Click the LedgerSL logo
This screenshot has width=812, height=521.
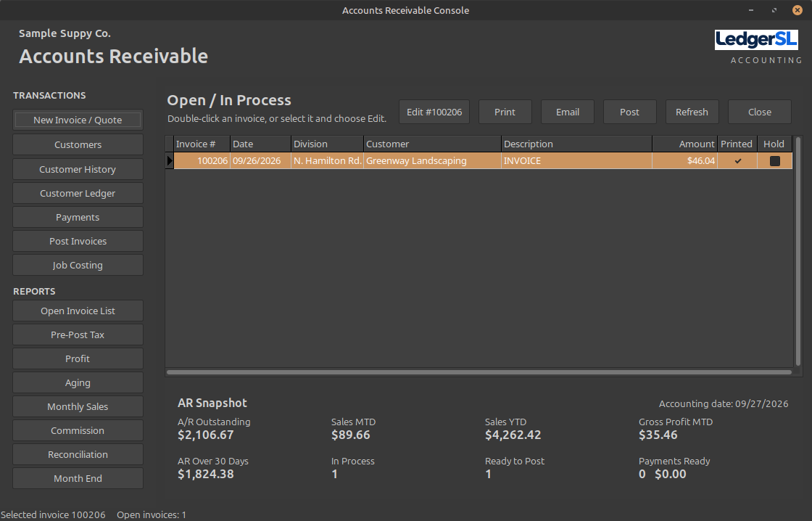click(x=756, y=40)
